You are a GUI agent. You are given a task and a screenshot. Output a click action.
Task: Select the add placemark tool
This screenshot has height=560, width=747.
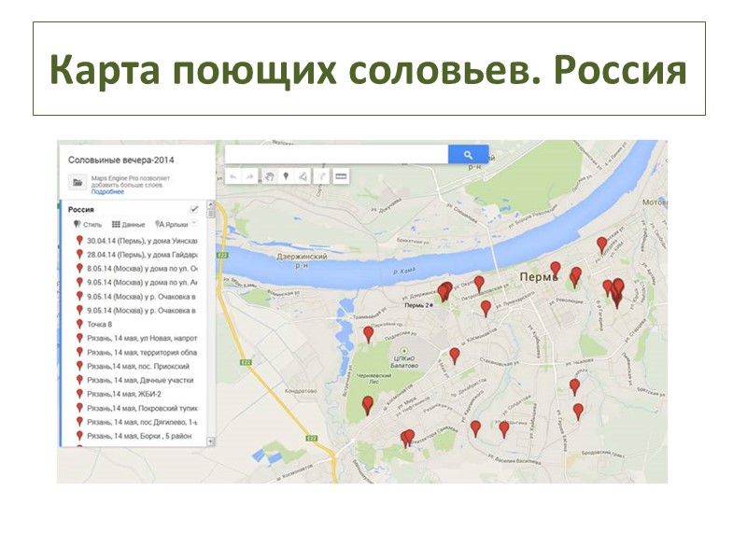(x=287, y=176)
